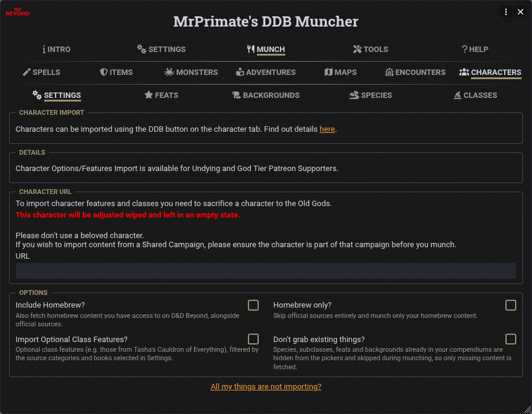This screenshot has width=532, height=414.
Task: Open the Feats sub-tab
Action: pyautogui.click(x=161, y=95)
